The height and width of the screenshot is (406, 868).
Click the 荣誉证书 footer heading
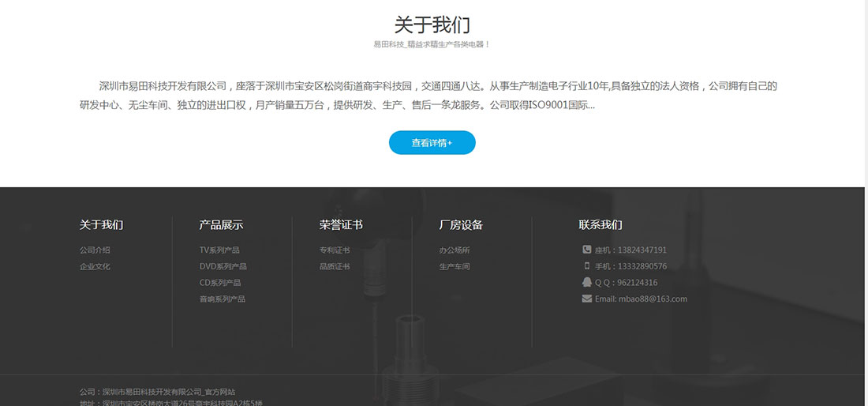click(341, 225)
